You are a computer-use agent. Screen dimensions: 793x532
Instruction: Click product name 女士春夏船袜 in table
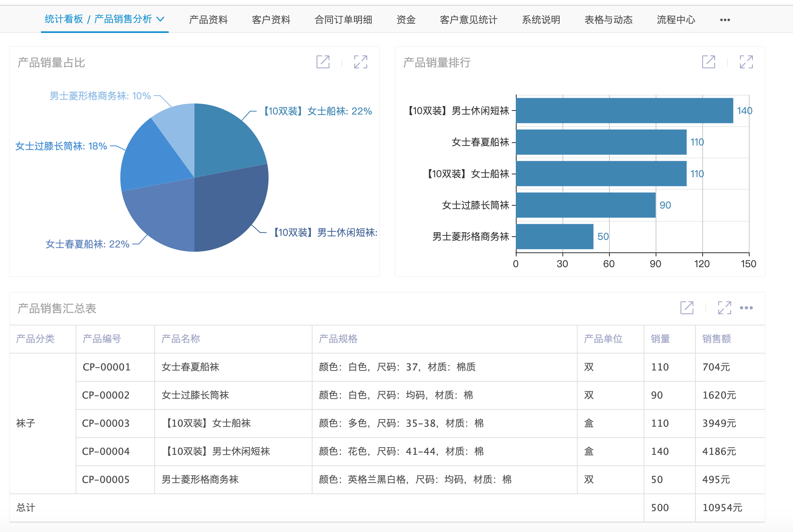tap(190, 367)
